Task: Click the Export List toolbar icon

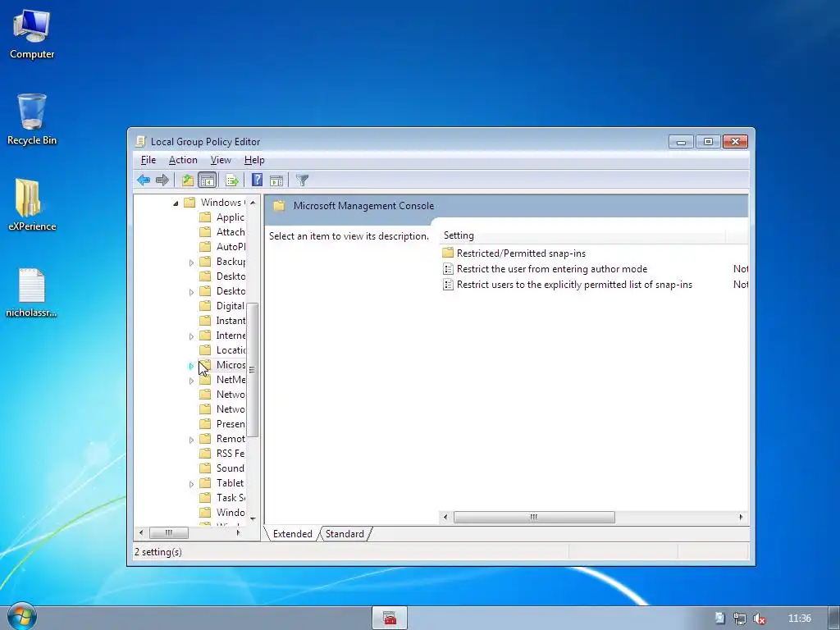Action: (x=232, y=180)
